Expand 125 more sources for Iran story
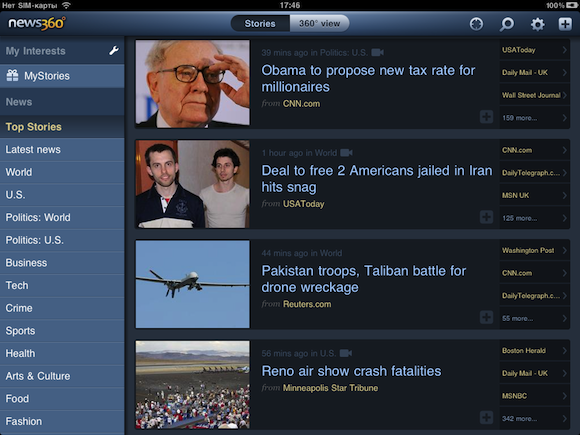 (534, 218)
